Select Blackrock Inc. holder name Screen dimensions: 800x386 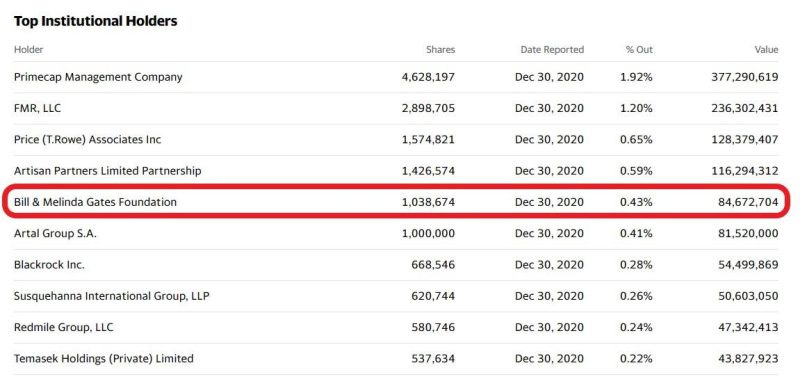pos(49,265)
